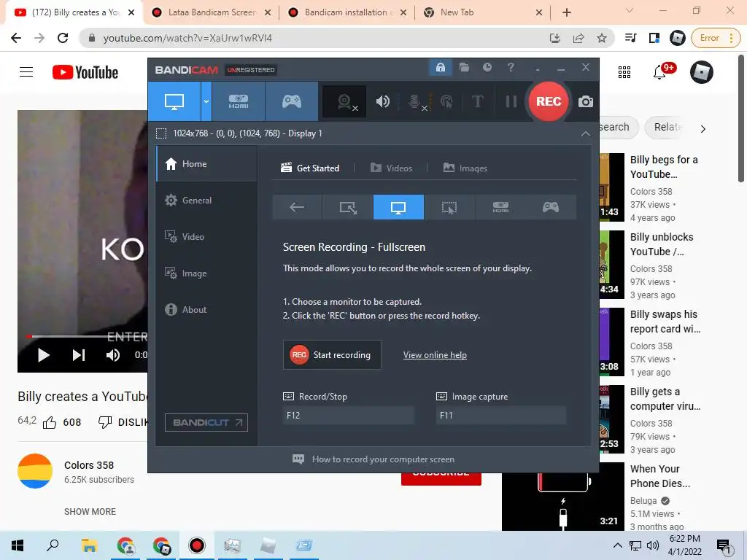Toggle mouse click effect icon

click(446, 101)
